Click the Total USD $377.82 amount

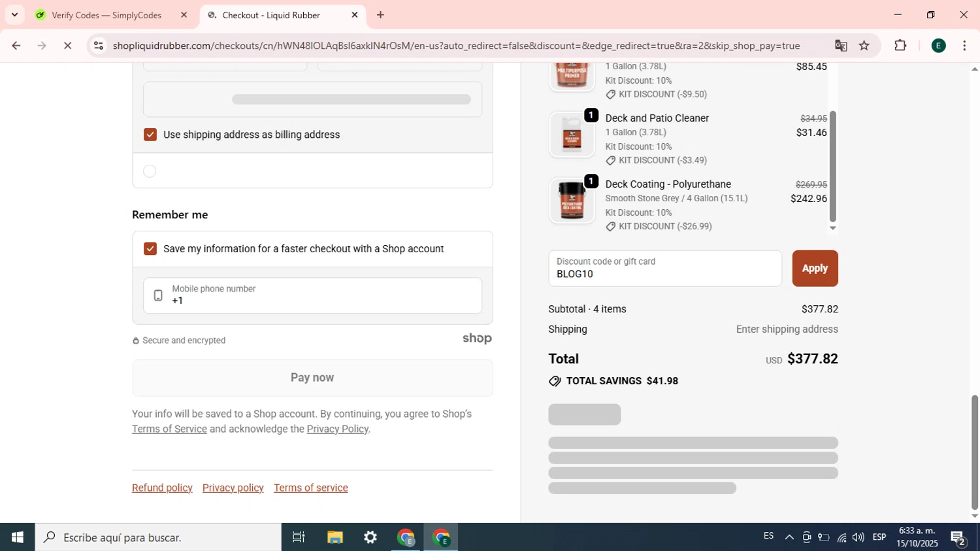[x=812, y=359]
